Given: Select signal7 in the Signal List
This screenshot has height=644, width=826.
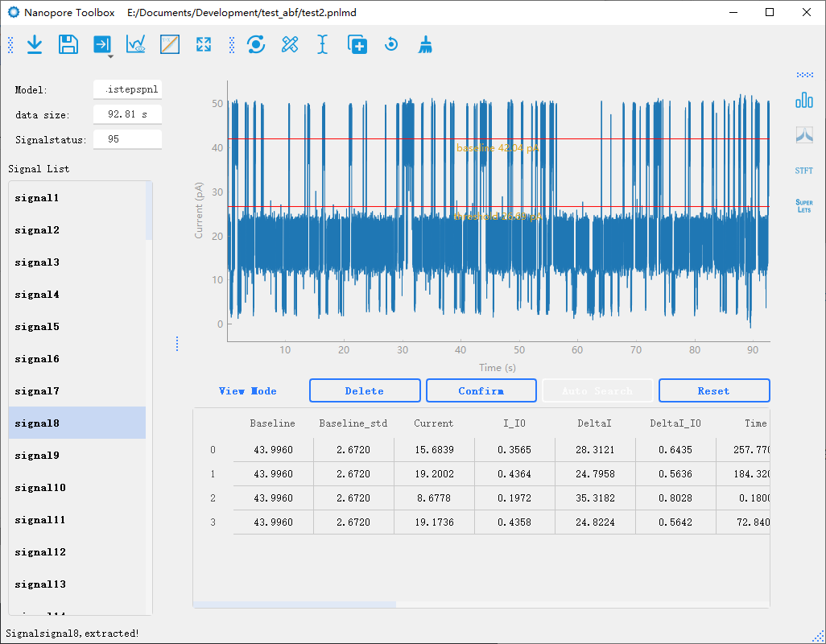Looking at the screenshot, I should coord(77,390).
